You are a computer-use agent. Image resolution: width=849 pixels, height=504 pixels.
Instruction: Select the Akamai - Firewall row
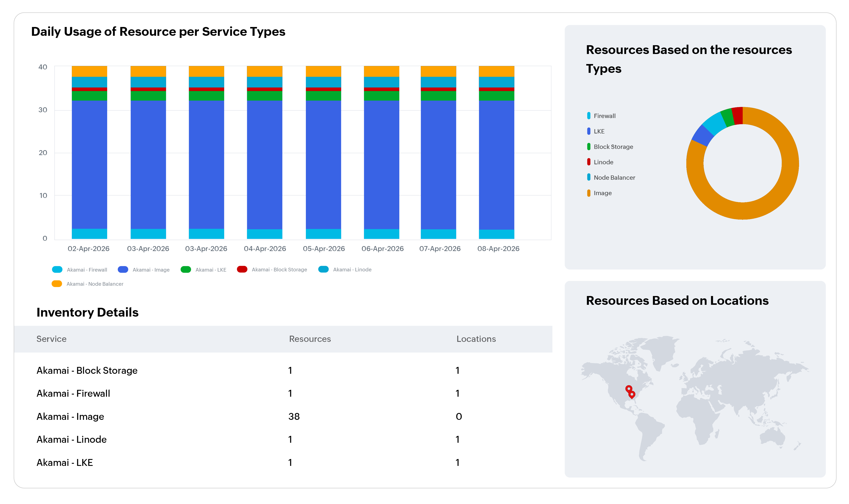click(283, 393)
